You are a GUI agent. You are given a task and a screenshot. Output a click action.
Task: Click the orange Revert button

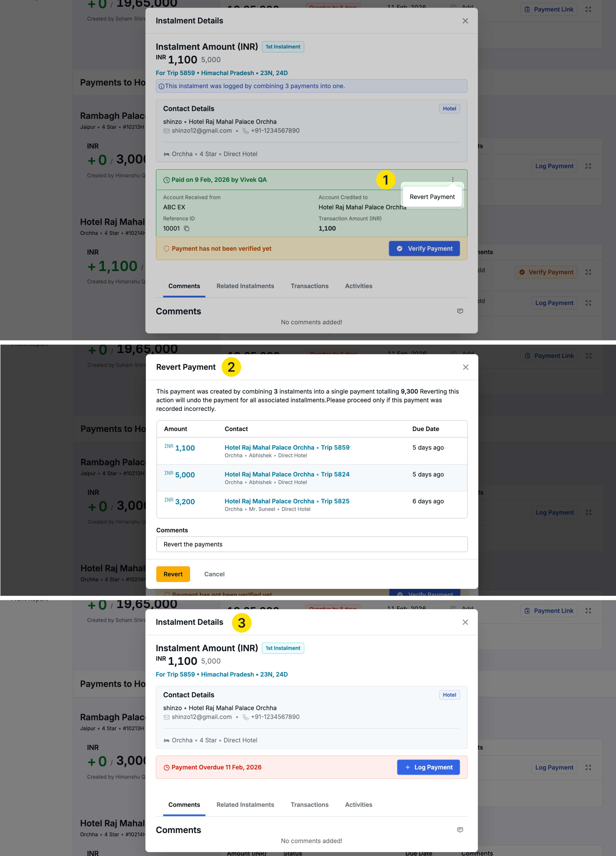click(x=173, y=574)
